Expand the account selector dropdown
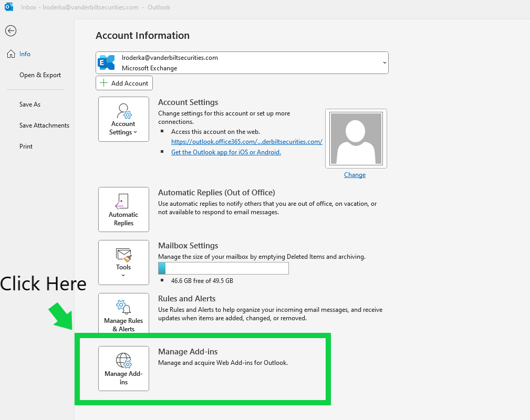Viewport: 530px width, 420px height. (x=384, y=63)
